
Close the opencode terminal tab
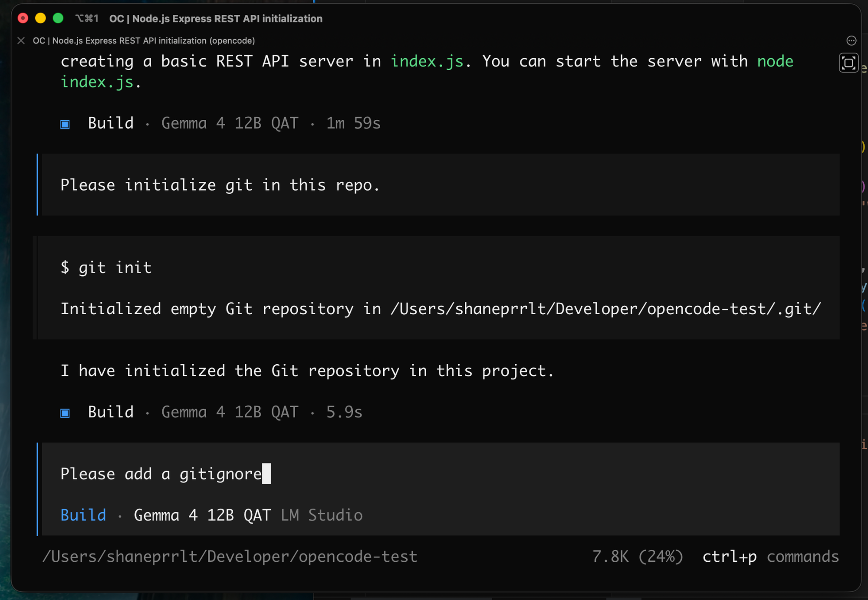click(21, 40)
